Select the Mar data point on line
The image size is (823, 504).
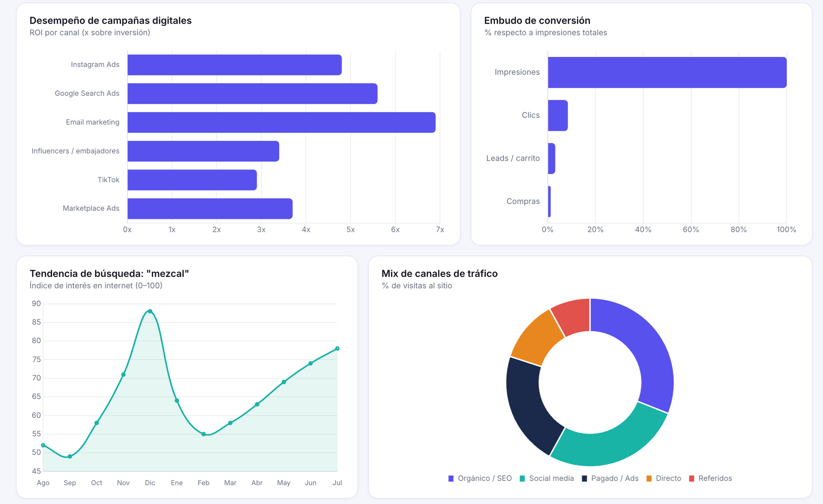pyautogui.click(x=230, y=423)
